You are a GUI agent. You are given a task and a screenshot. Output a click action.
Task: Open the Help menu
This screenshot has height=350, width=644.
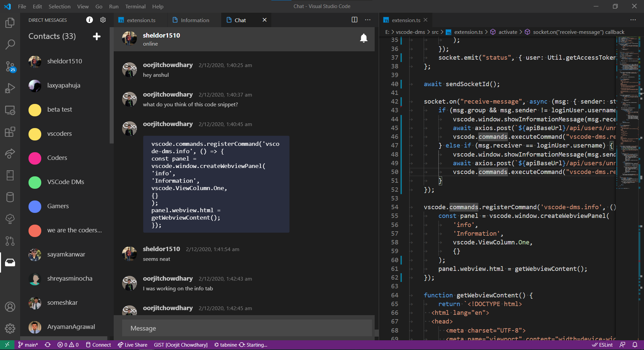click(158, 6)
